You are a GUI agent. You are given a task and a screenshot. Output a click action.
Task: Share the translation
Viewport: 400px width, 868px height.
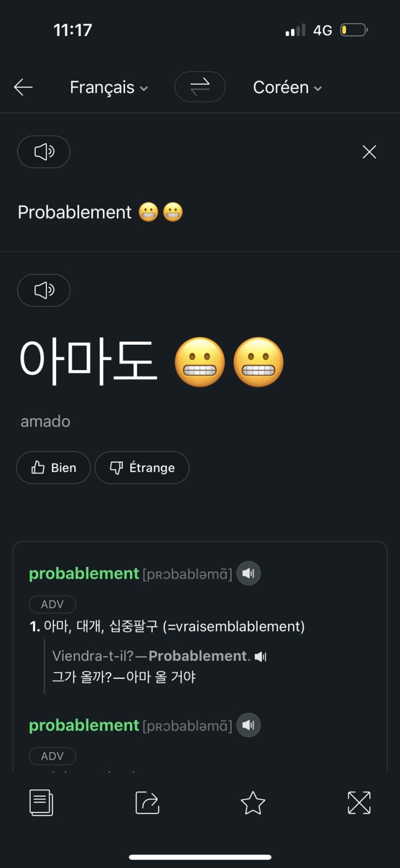tap(147, 803)
